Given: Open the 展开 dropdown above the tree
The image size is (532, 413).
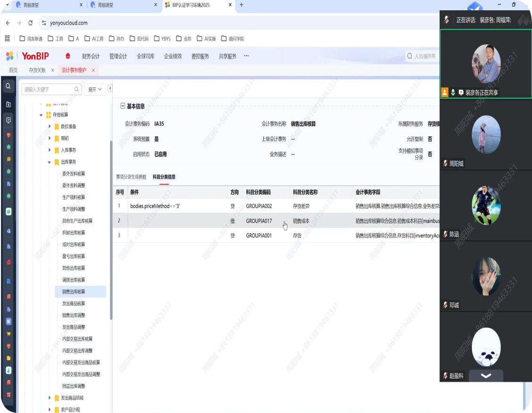Looking at the screenshot, I should (95, 89).
